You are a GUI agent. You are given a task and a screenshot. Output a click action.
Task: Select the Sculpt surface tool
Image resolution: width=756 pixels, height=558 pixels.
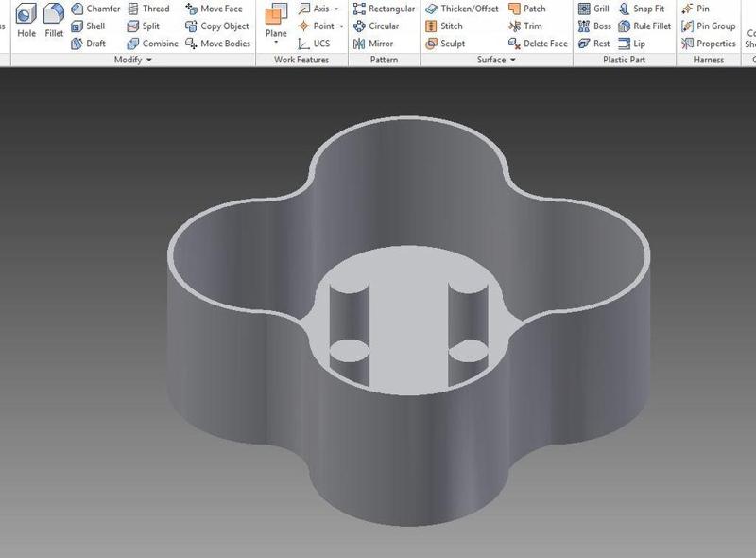pos(445,44)
